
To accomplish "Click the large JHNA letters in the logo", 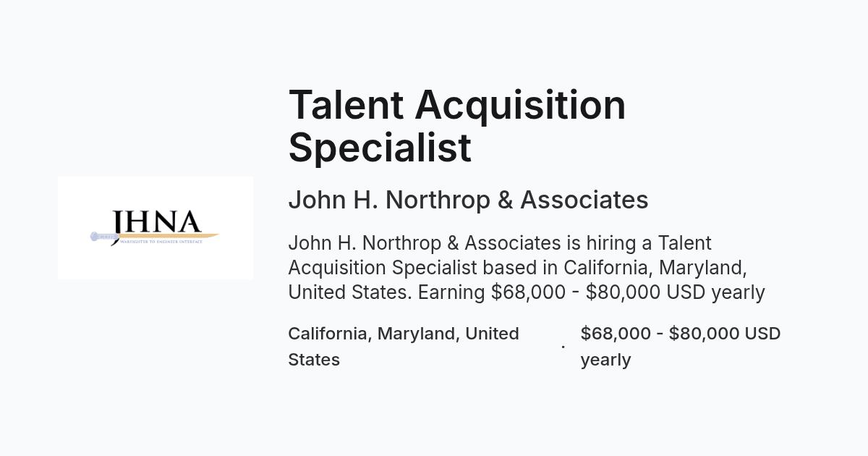I will [x=156, y=221].
